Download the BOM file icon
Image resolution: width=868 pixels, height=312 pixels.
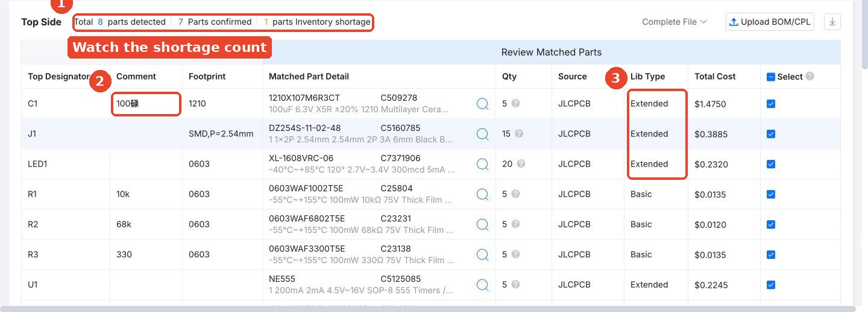(832, 22)
